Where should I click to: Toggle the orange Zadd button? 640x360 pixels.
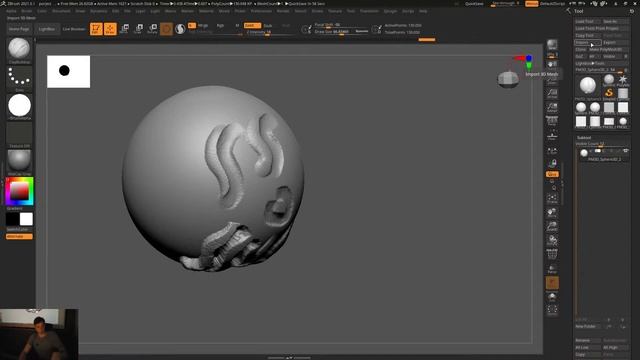coord(252,25)
